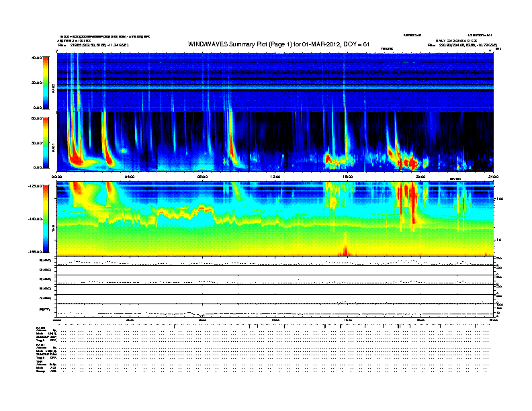Click the TNR spectrogram panel
The image size is (532, 411).
pos(275,219)
